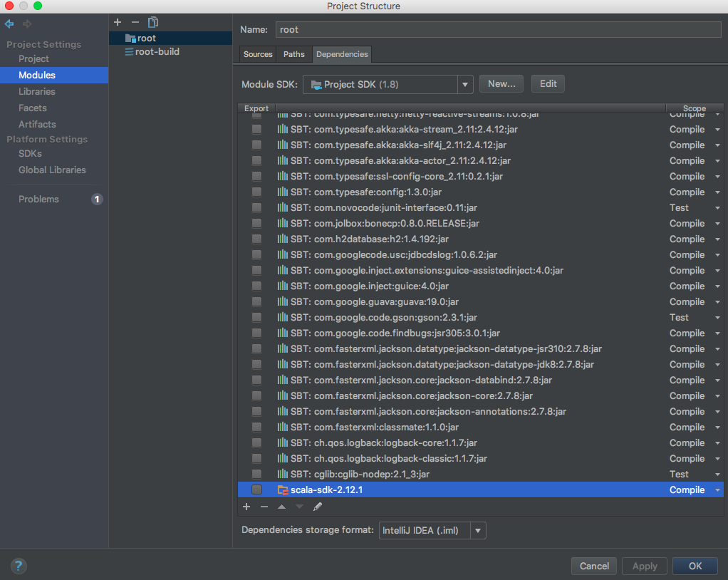The height and width of the screenshot is (580, 728).
Task: Open Libraries in Project Settings
Action: click(36, 91)
